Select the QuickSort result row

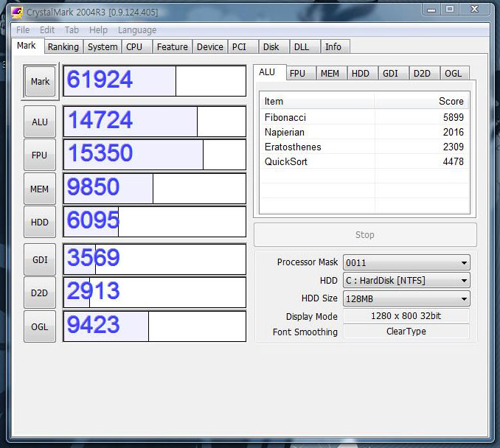tap(364, 161)
